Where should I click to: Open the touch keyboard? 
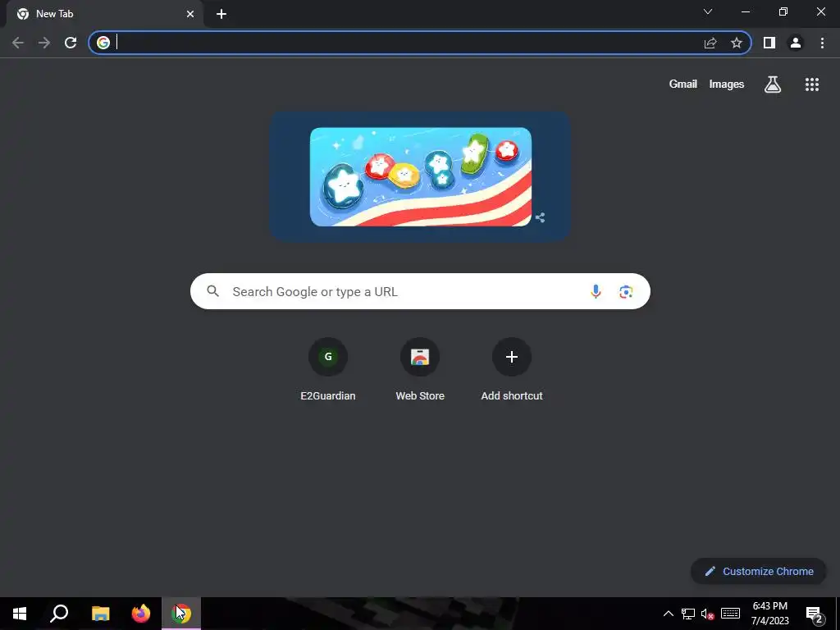pos(730,614)
